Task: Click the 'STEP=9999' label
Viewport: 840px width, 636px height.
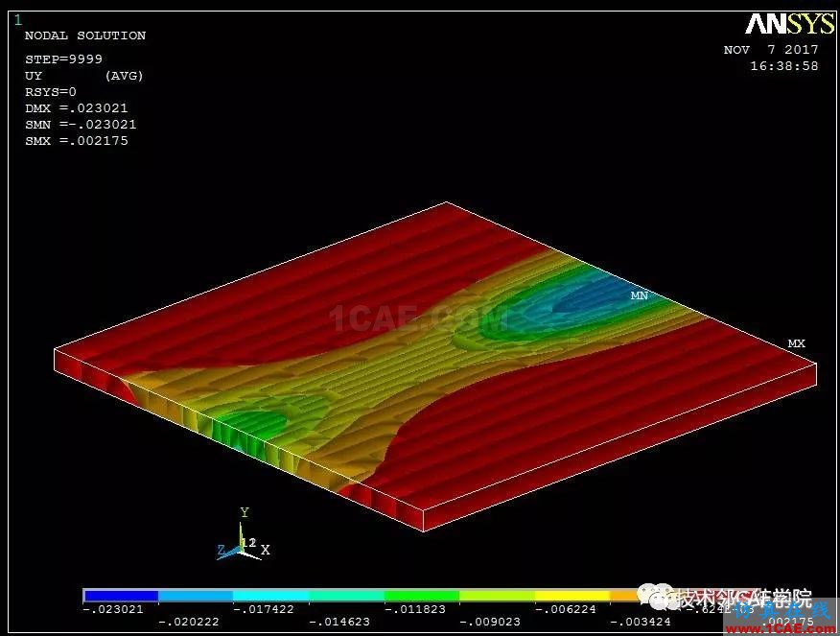Action: [63, 59]
